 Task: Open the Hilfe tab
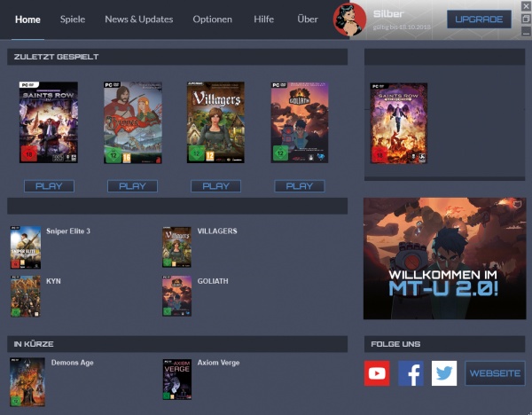[263, 20]
